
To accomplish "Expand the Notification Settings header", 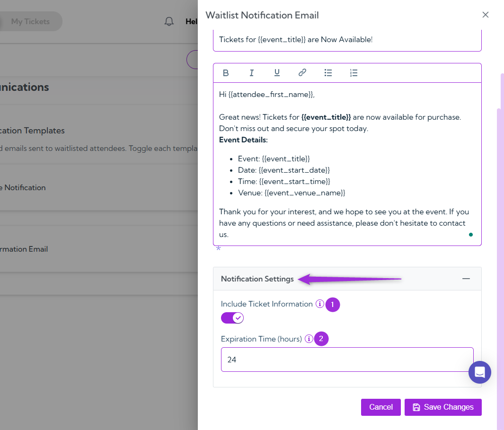I will tap(257, 279).
